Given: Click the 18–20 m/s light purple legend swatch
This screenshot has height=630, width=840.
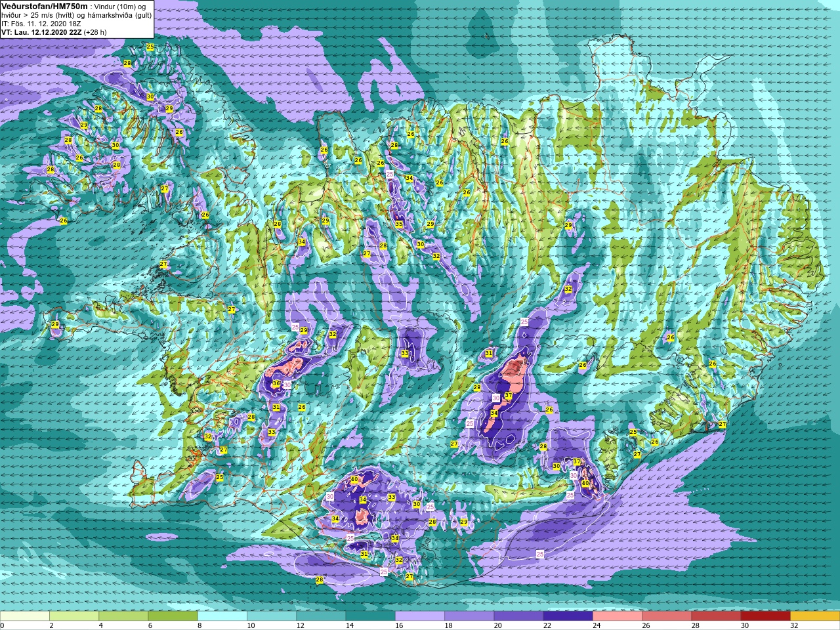Looking at the screenshot, I should (x=469, y=616).
